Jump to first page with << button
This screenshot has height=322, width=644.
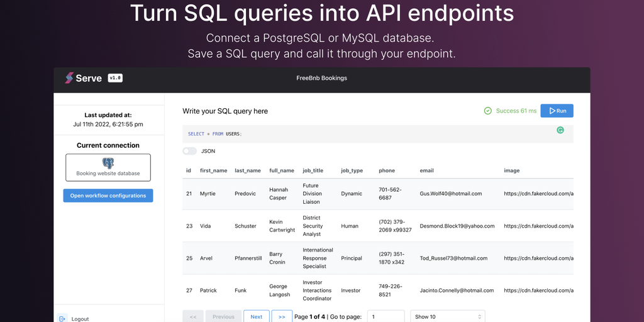[192, 316]
